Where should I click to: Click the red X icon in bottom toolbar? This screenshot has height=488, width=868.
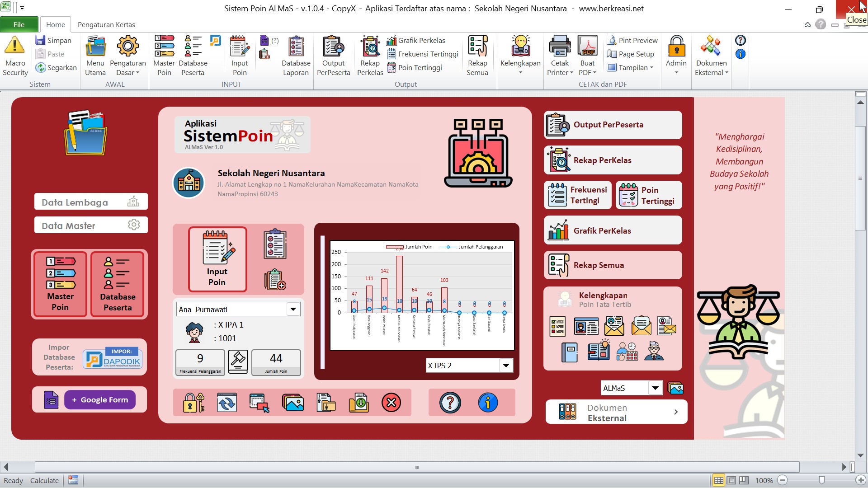391,402
